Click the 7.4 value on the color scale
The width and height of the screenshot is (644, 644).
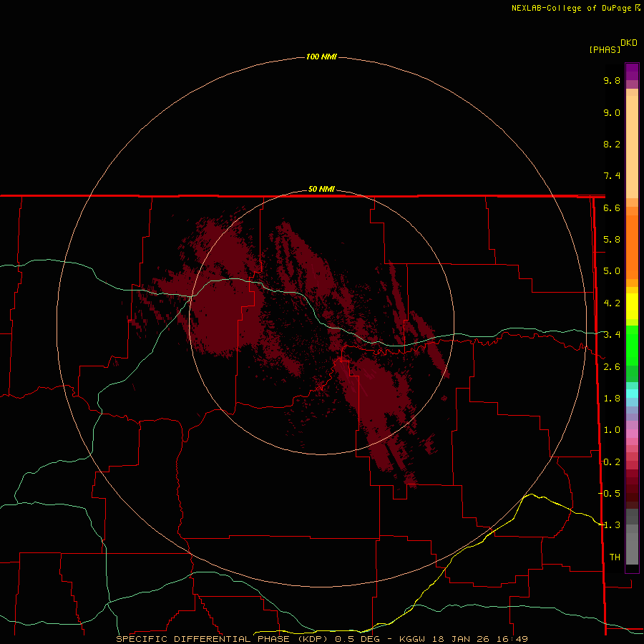612,176
